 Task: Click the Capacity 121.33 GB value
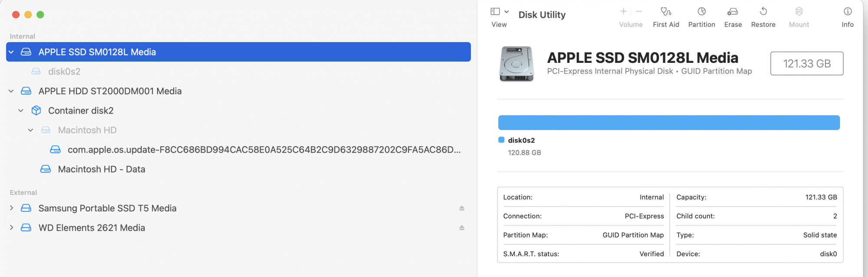(x=821, y=197)
